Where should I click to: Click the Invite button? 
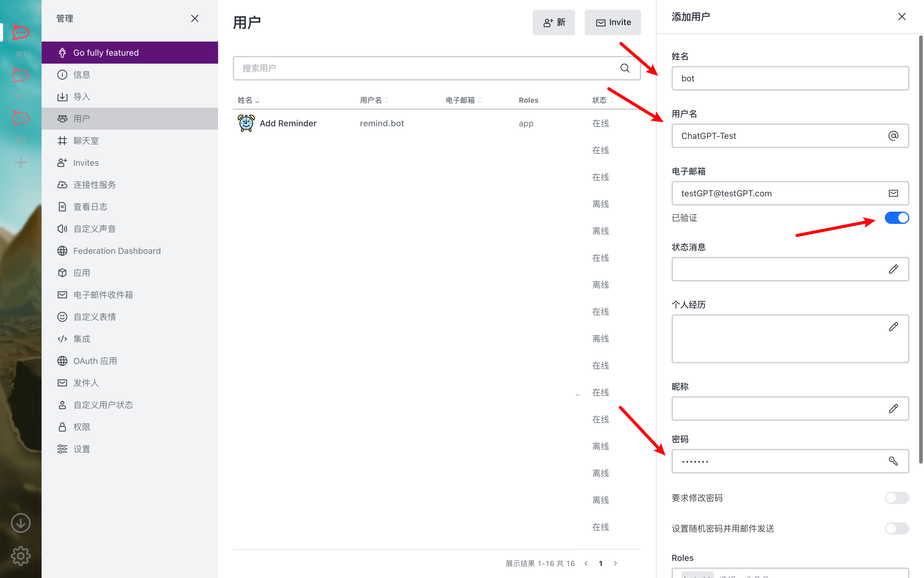(612, 22)
